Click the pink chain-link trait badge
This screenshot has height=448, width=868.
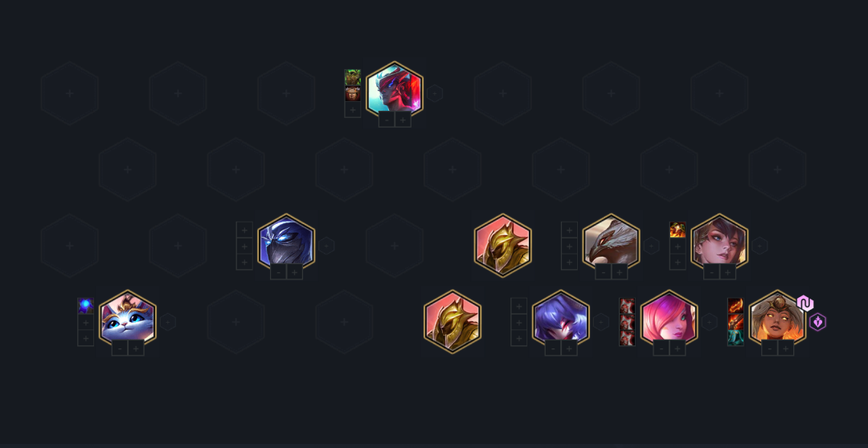tap(805, 303)
